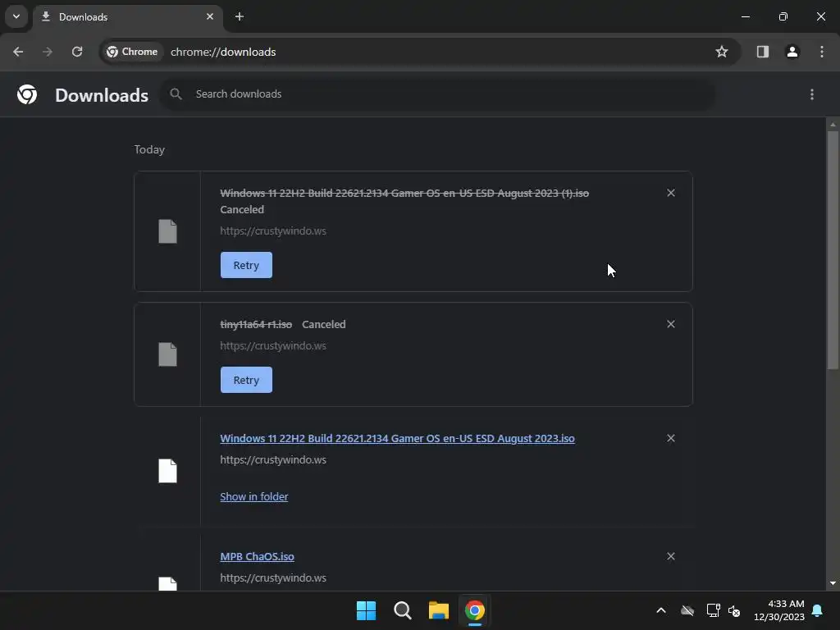Open the Downloads page more-actions menu
This screenshot has height=630, width=840.
coord(811,94)
